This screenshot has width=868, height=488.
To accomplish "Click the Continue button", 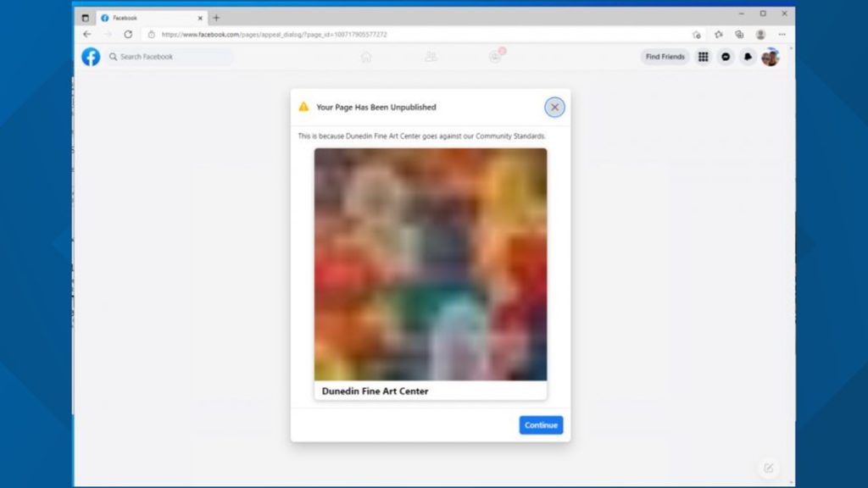I will 541,425.
